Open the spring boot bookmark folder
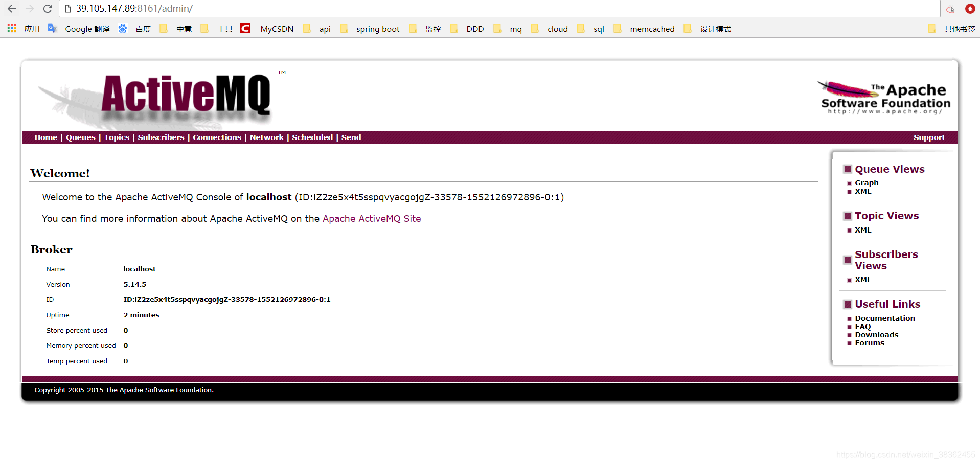 [370, 29]
